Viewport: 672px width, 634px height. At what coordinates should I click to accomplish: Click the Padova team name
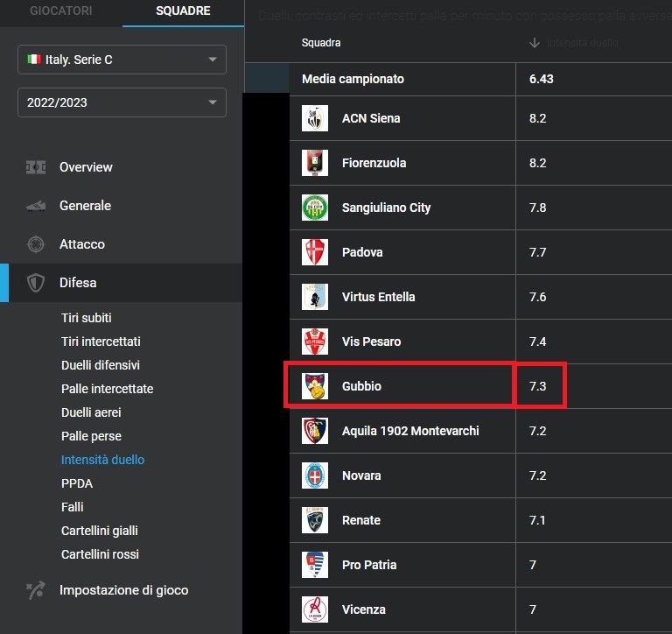[362, 252]
